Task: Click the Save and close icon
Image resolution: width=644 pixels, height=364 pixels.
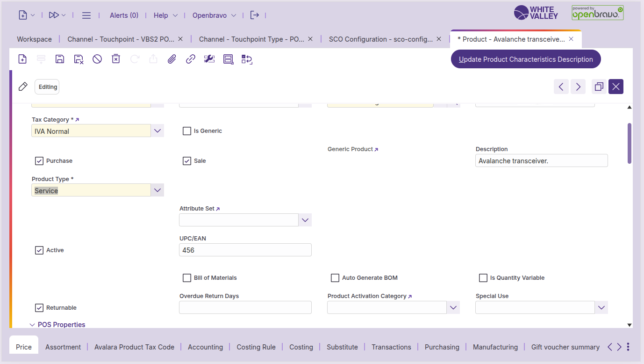Action: 79,59
